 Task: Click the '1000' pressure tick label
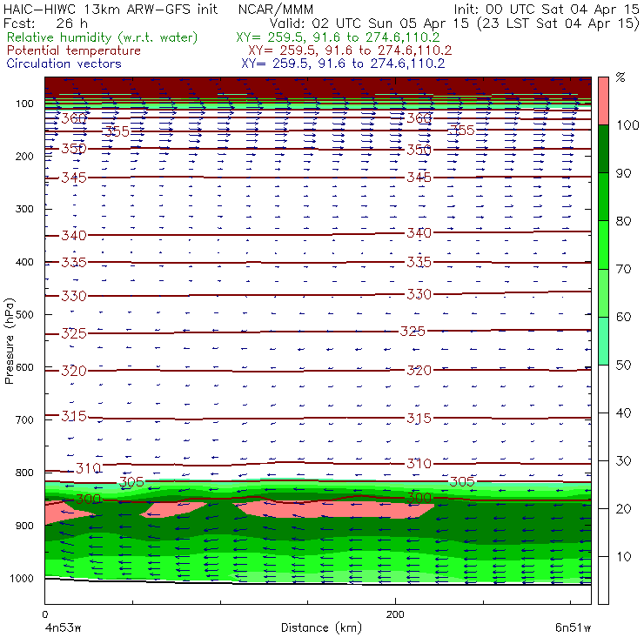pyautogui.click(x=22, y=578)
